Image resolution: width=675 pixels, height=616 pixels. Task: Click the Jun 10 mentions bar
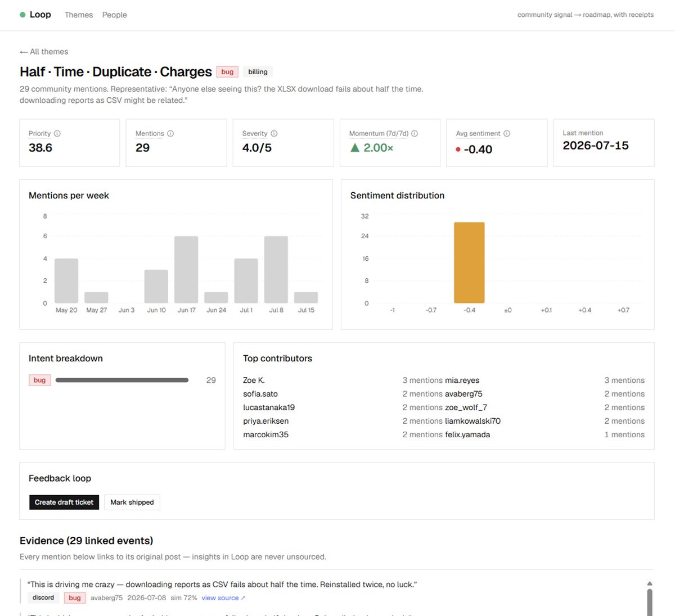click(156, 287)
